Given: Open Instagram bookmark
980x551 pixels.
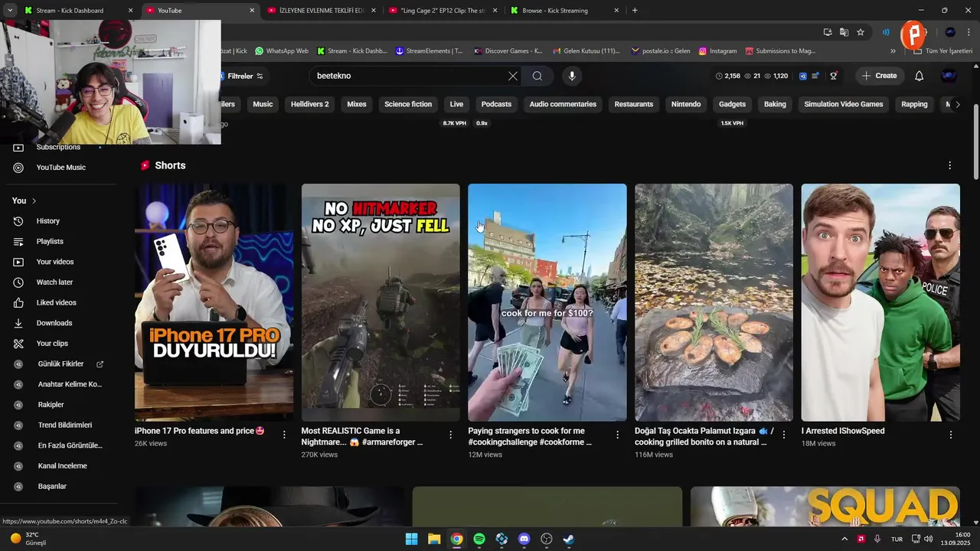Looking at the screenshot, I should click(717, 51).
